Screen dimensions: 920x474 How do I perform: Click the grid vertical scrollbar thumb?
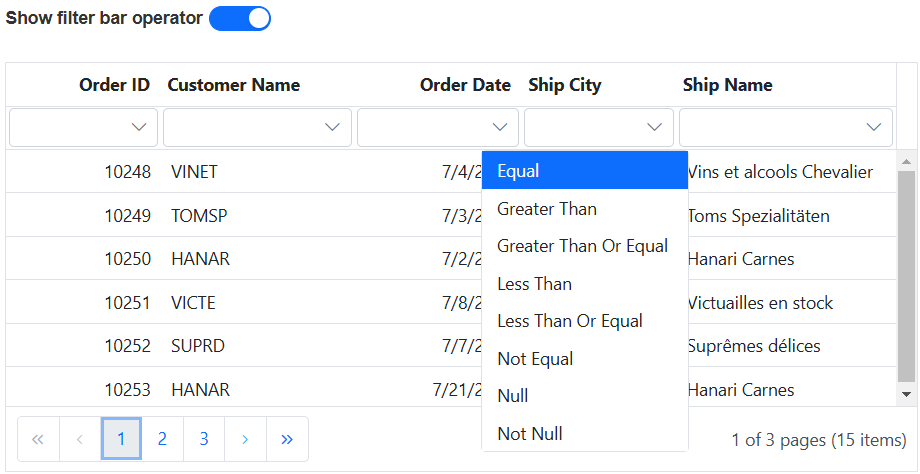tap(907, 275)
